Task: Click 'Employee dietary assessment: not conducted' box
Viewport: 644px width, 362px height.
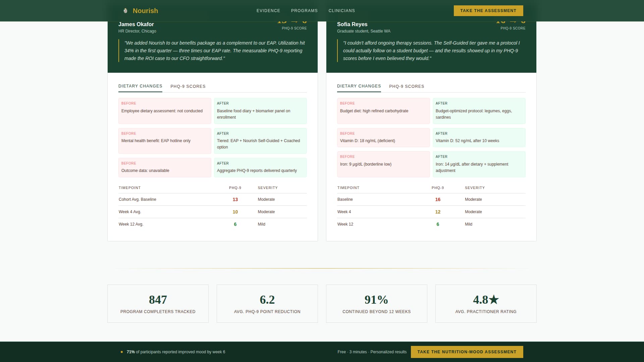Action: tap(165, 111)
